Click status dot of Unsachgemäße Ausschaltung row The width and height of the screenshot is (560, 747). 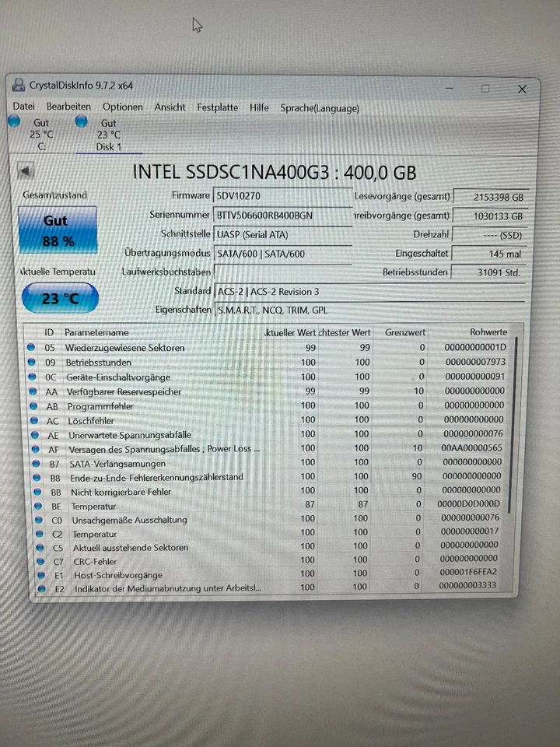(39, 520)
